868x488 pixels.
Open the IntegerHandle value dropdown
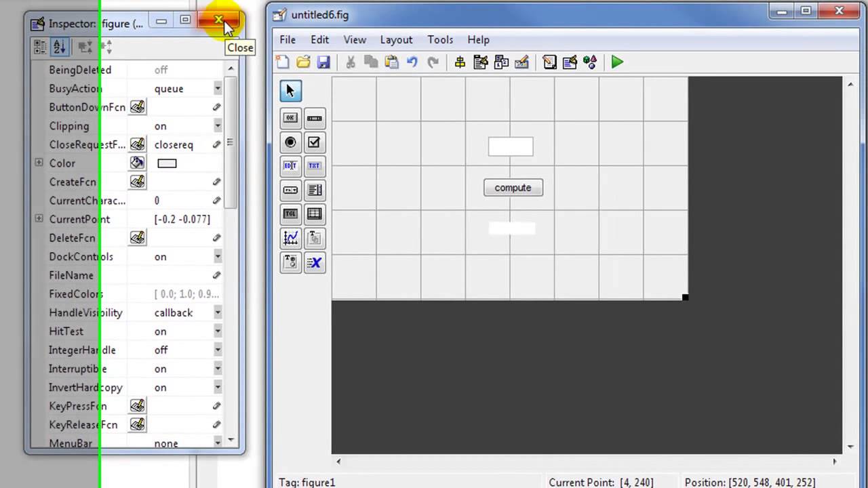pyautogui.click(x=218, y=350)
